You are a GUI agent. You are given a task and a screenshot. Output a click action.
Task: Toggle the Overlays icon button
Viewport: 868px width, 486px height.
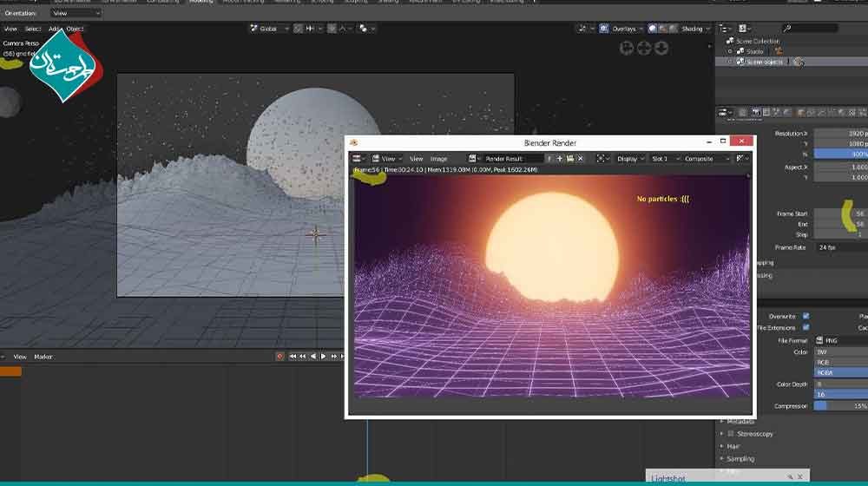pos(604,29)
